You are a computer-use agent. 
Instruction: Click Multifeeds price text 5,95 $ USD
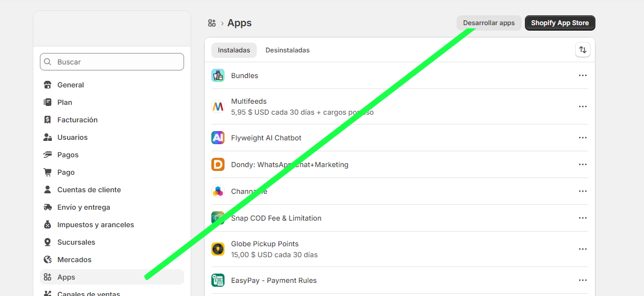coord(302,112)
